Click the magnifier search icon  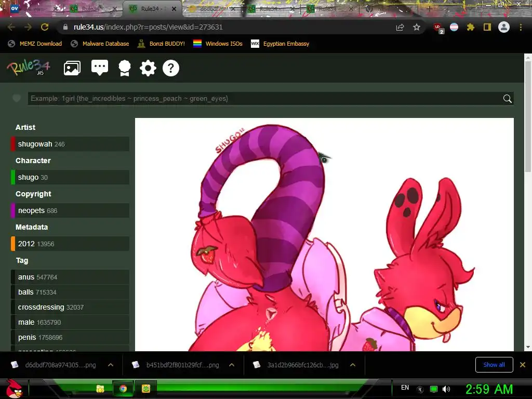[x=507, y=99]
